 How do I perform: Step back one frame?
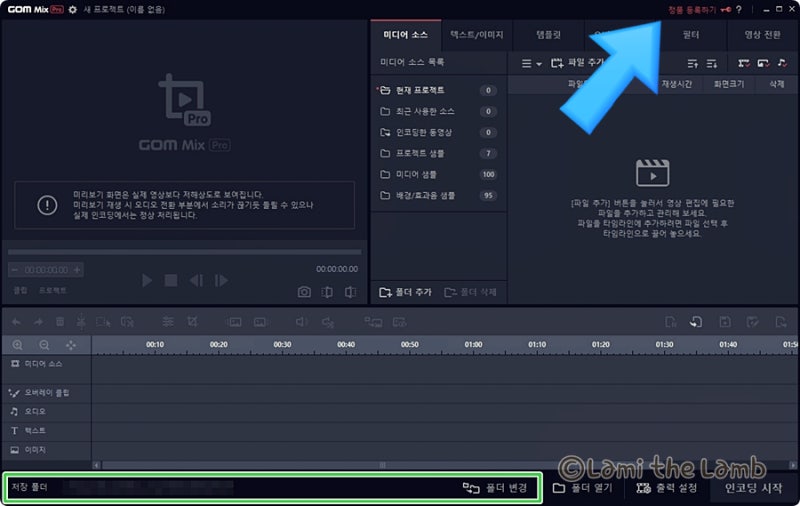tap(196, 281)
